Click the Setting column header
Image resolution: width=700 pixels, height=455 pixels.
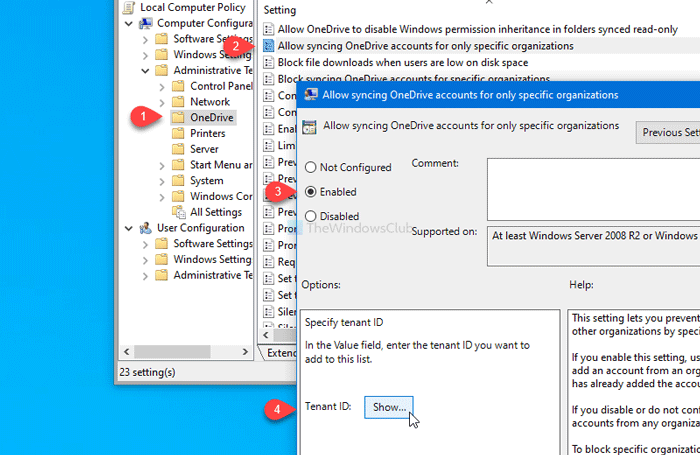(280, 10)
